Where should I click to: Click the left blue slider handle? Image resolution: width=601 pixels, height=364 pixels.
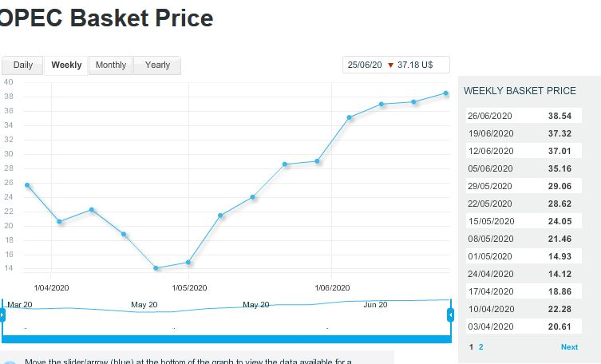[2, 315]
